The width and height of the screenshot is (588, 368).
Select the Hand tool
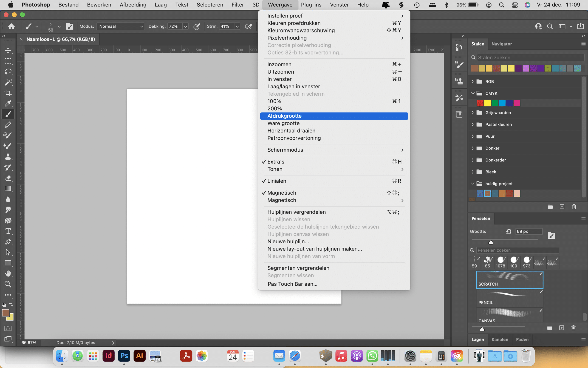(x=8, y=273)
